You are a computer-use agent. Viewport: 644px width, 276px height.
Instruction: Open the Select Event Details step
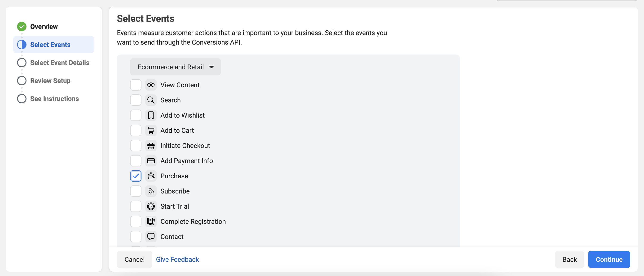[59, 63]
